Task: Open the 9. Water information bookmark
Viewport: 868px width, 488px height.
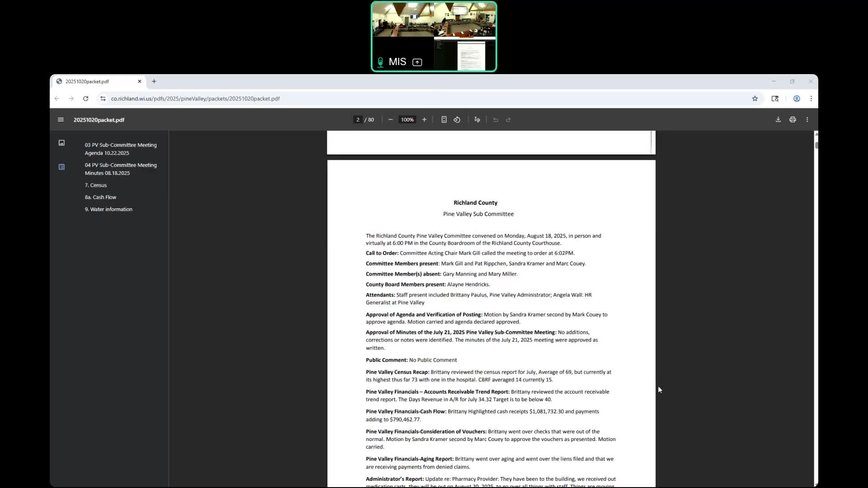Action: [x=108, y=209]
